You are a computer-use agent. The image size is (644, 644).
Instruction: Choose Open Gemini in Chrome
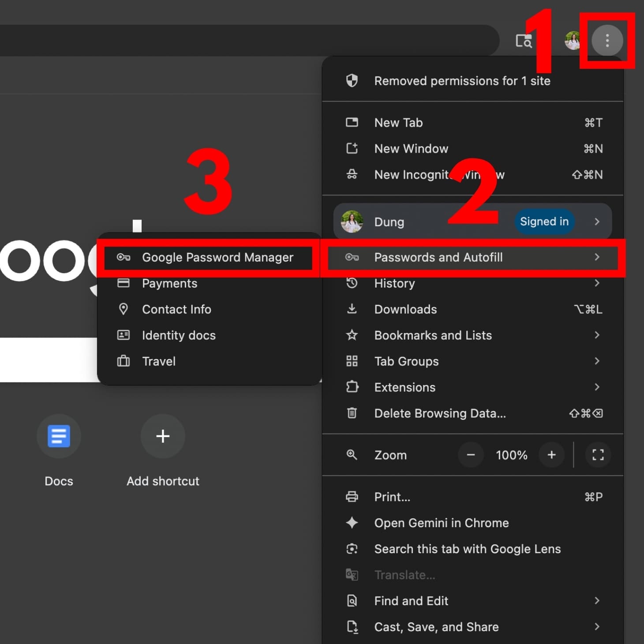click(473, 523)
